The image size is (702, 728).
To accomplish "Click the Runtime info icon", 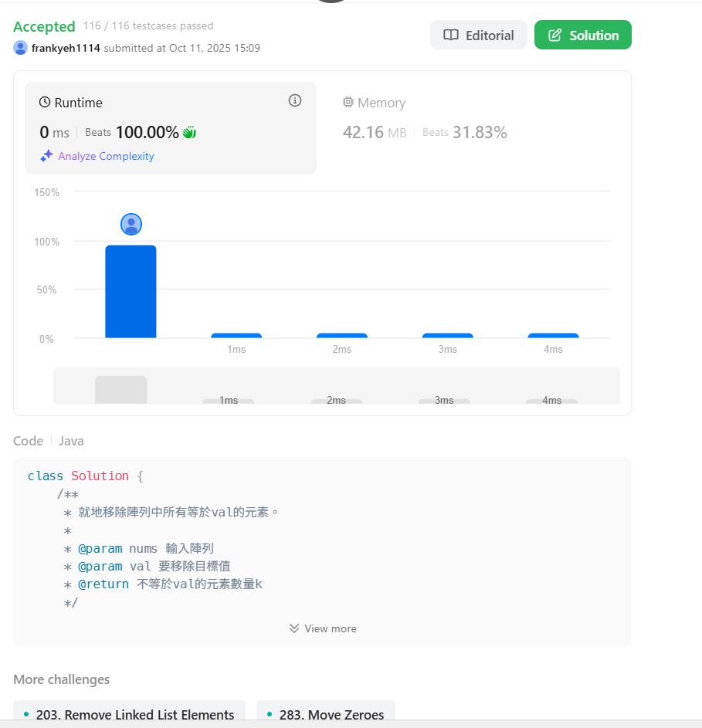I will click(x=294, y=100).
